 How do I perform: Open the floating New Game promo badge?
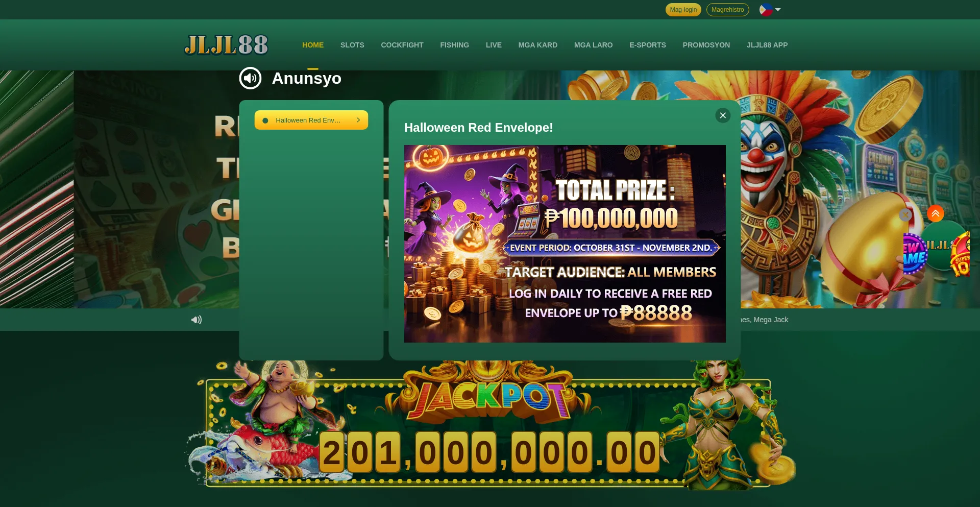(x=914, y=254)
